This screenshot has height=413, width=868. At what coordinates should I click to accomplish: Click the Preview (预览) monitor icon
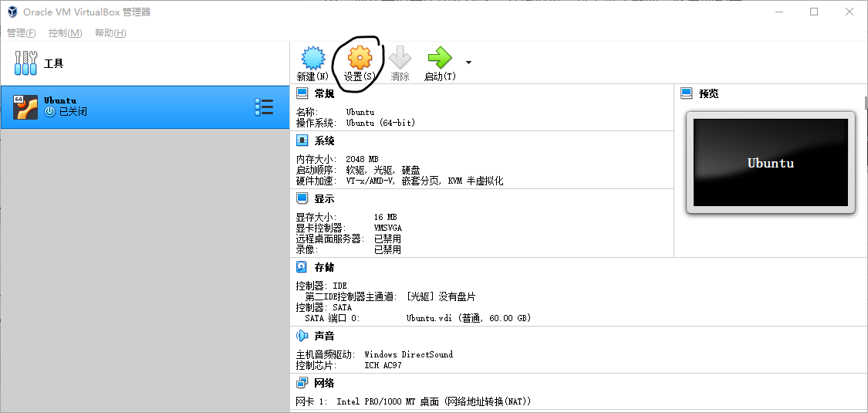click(x=687, y=93)
